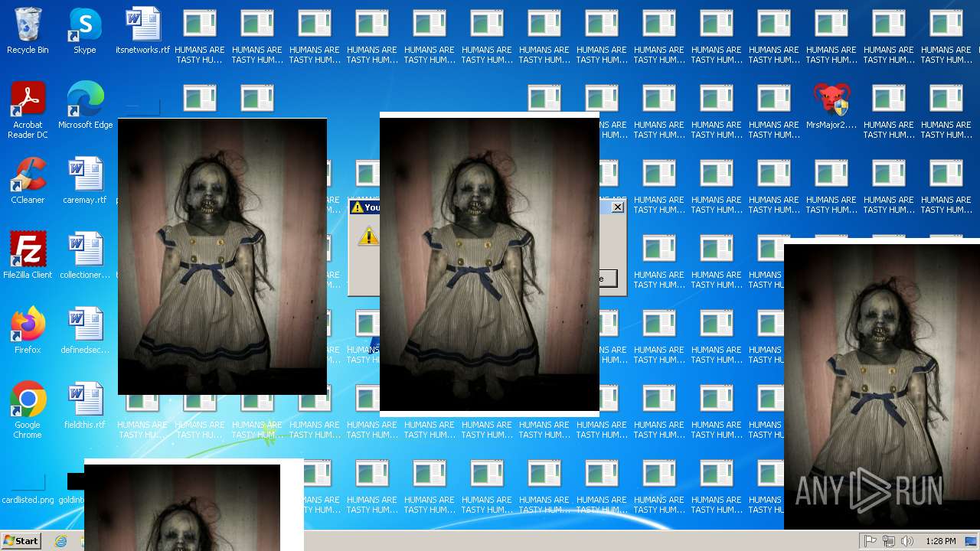
Task: Select the definedsec... document icon
Action: point(85,331)
